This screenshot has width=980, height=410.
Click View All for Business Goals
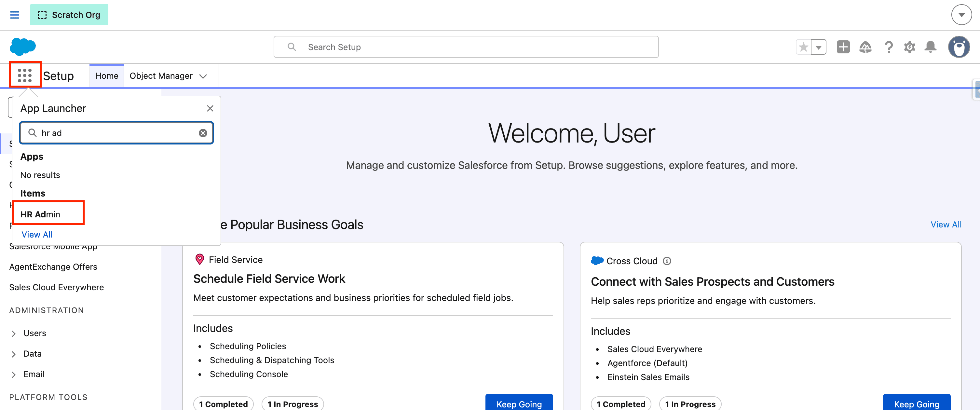tap(946, 225)
